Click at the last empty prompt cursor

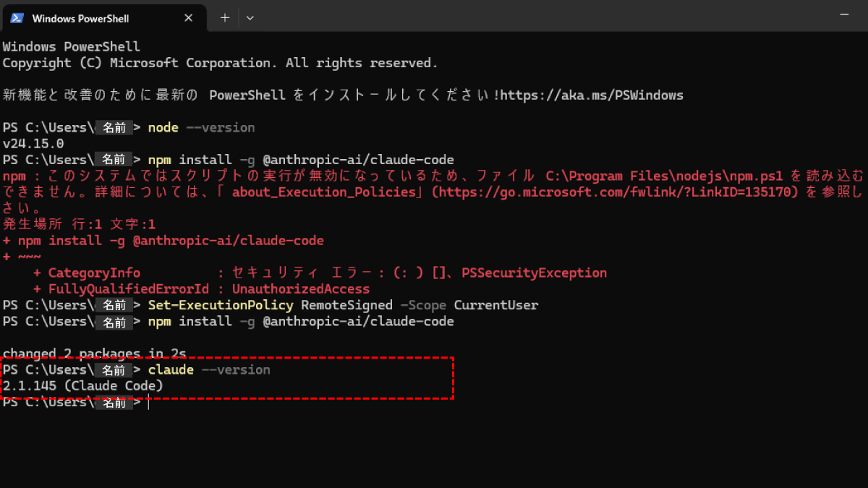coord(148,403)
